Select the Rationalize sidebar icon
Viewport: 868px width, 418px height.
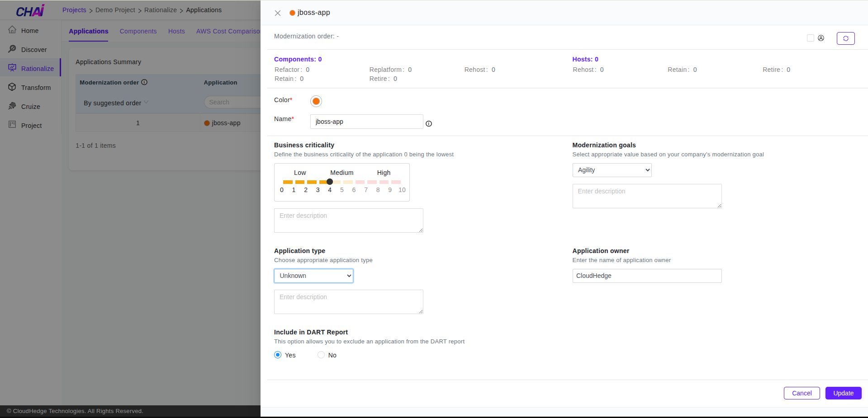(13, 68)
